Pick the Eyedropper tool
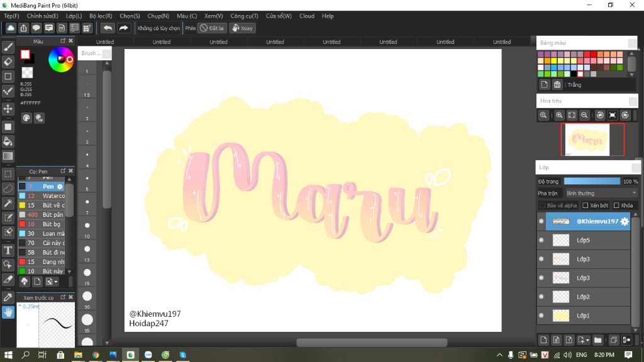The image size is (644, 362). click(8, 297)
